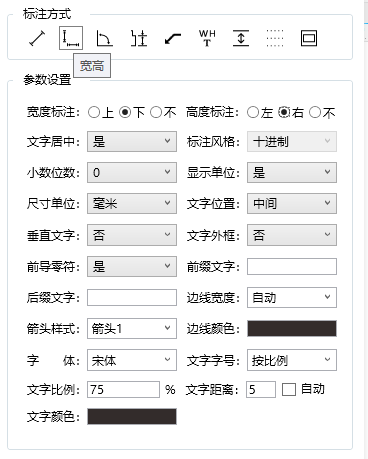Select the width-height (宽高) dimension tool
Viewport: 368px width, 459px height.
click(x=71, y=38)
